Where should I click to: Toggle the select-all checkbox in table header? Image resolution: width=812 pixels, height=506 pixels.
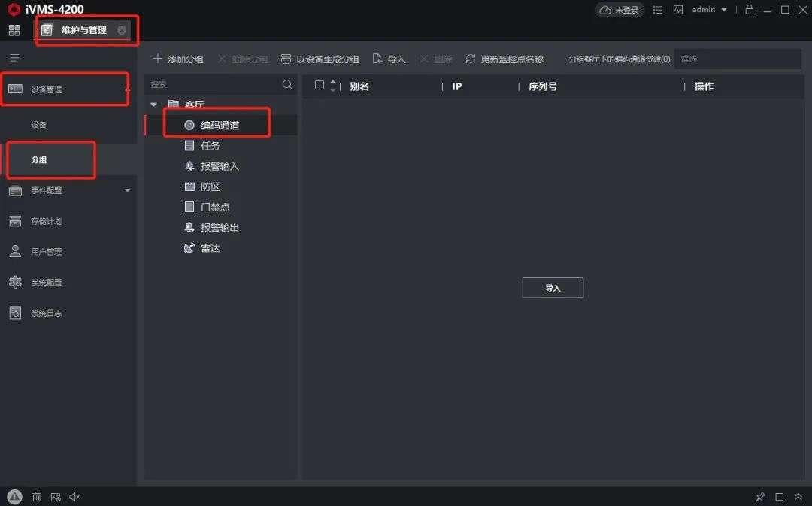coord(320,86)
